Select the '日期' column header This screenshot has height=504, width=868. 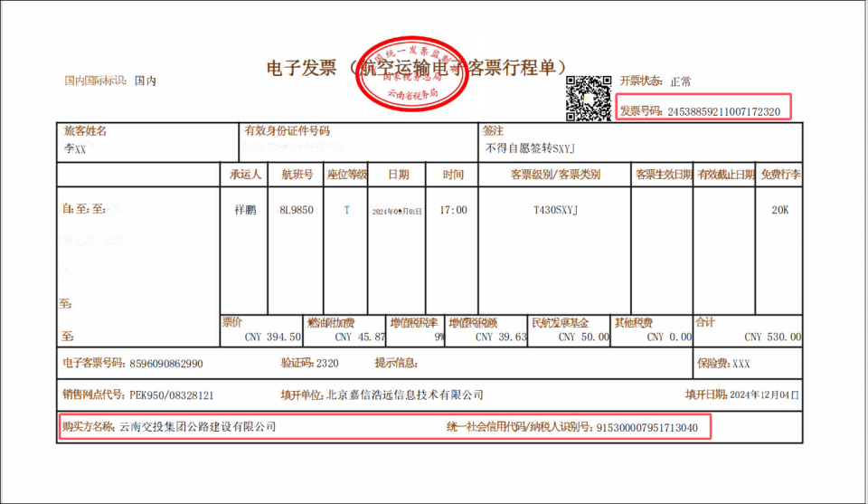coord(398,175)
